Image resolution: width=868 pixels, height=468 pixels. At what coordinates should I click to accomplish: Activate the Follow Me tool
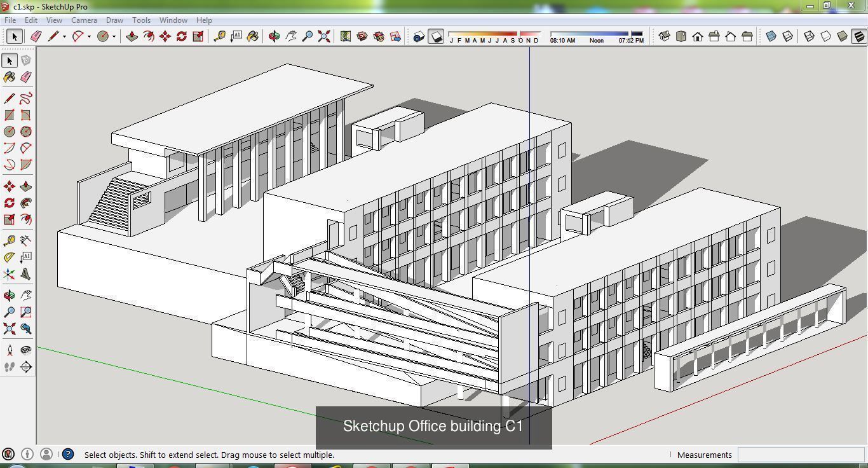coord(26,203)
